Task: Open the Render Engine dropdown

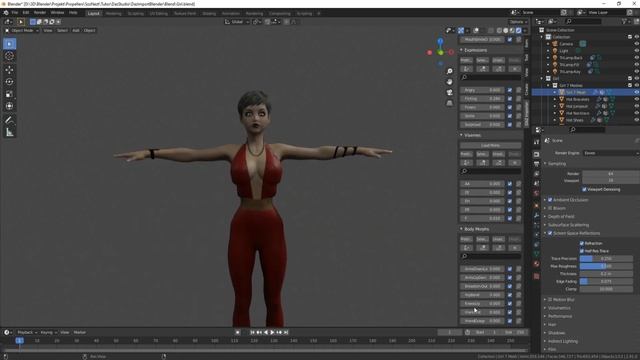Action: click(x=611, y=153)
